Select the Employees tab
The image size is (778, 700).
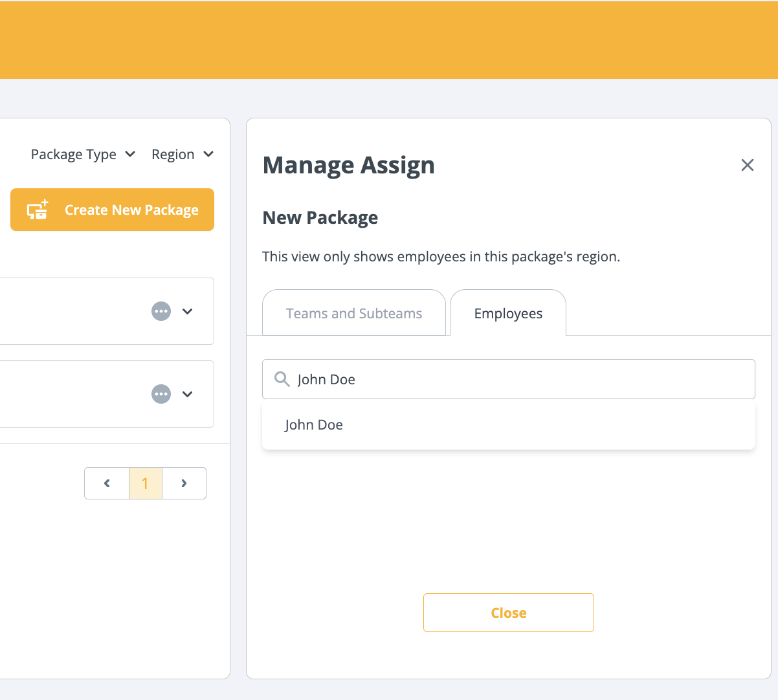coord(508,312)
